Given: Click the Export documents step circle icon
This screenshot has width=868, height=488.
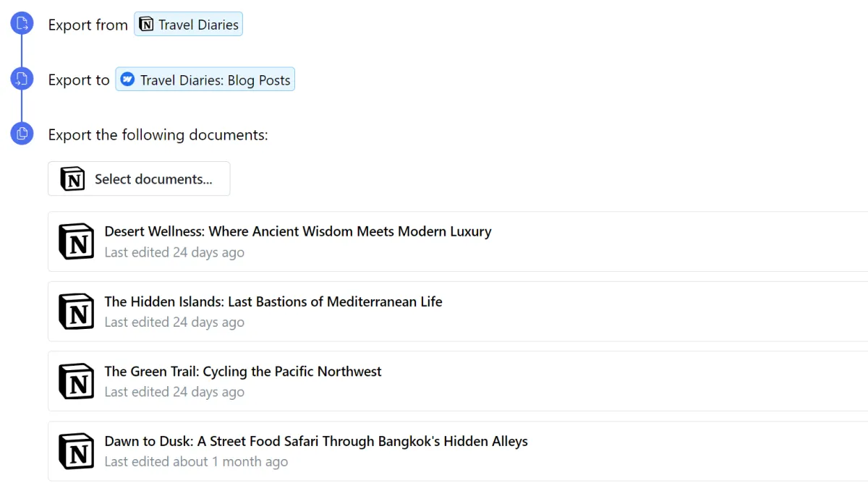Looking at the screenshot, I should tap(22, 133).
